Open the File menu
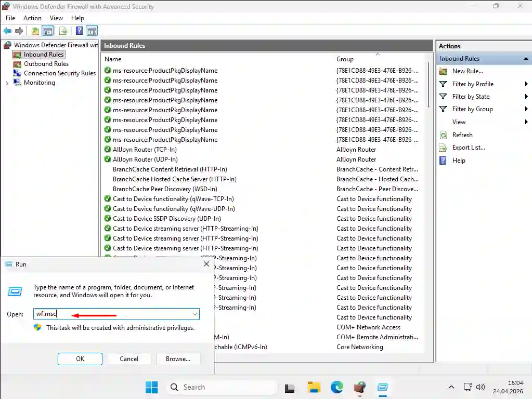 tap(10, 18)
